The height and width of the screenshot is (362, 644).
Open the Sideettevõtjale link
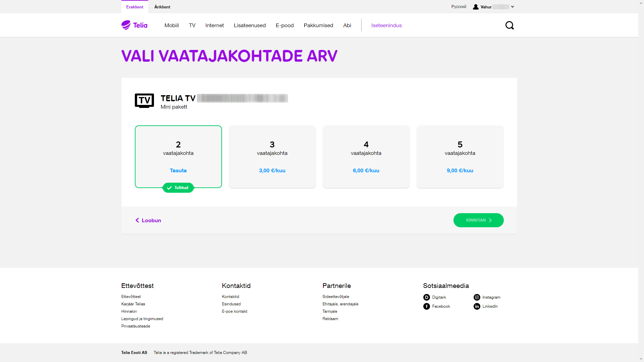pos(336,297)
